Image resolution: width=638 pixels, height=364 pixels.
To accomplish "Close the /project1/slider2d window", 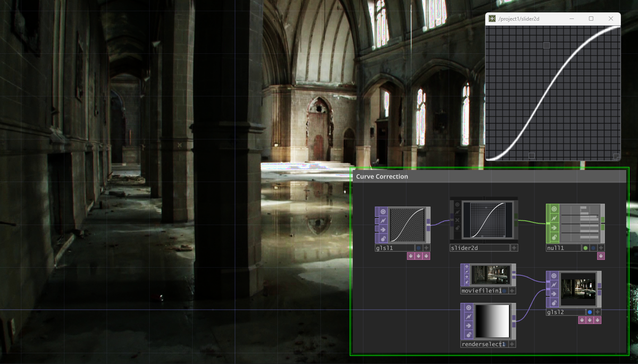I will point(611,19).
